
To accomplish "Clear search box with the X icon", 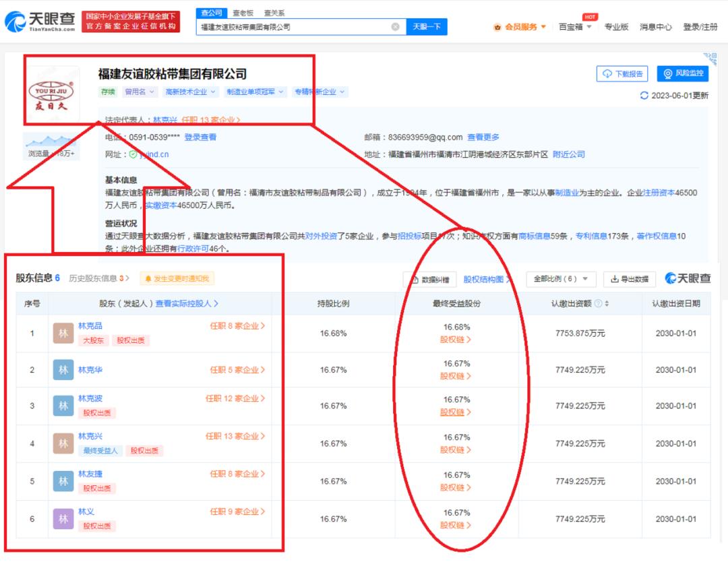I will click(x=396, y=27).
